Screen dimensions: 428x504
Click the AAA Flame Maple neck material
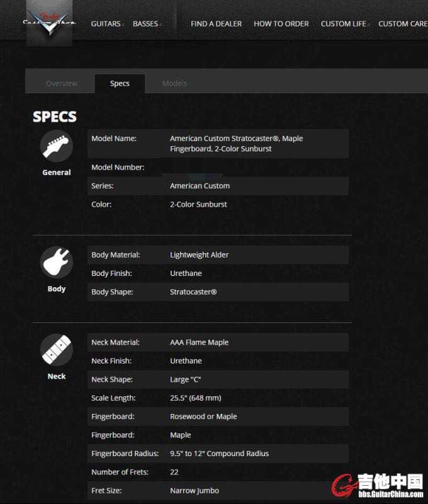pyautogui.click(x=199, y=342)
